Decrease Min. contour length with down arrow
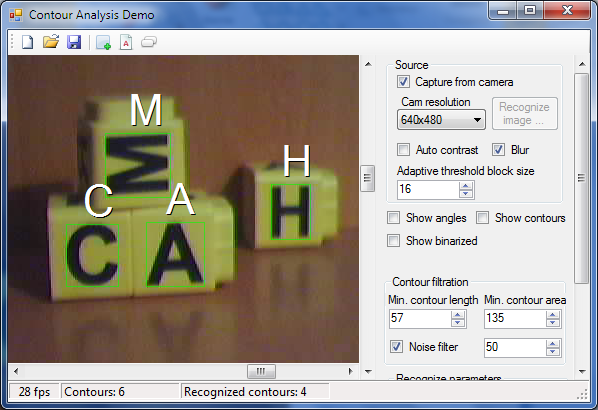Image resolution: width=598 pixels, height=410 pixels. click(x=458, y=323)
